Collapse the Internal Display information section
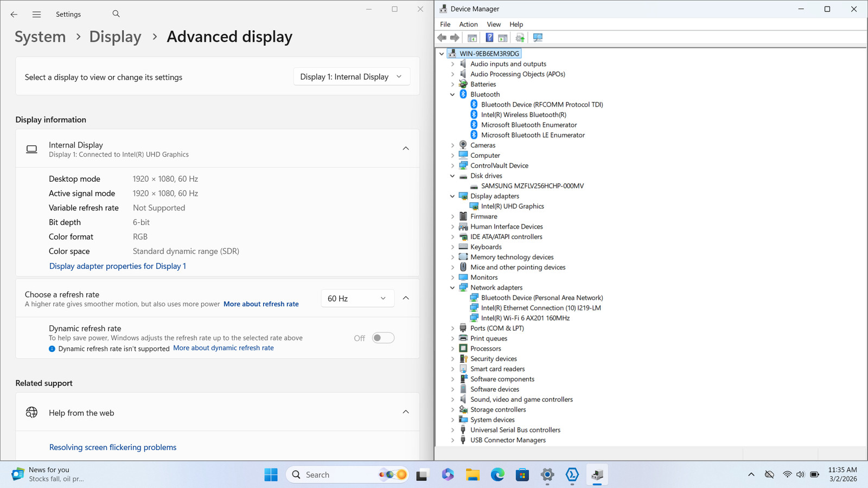This screenshot has height=488, width=868. [406, 149]
